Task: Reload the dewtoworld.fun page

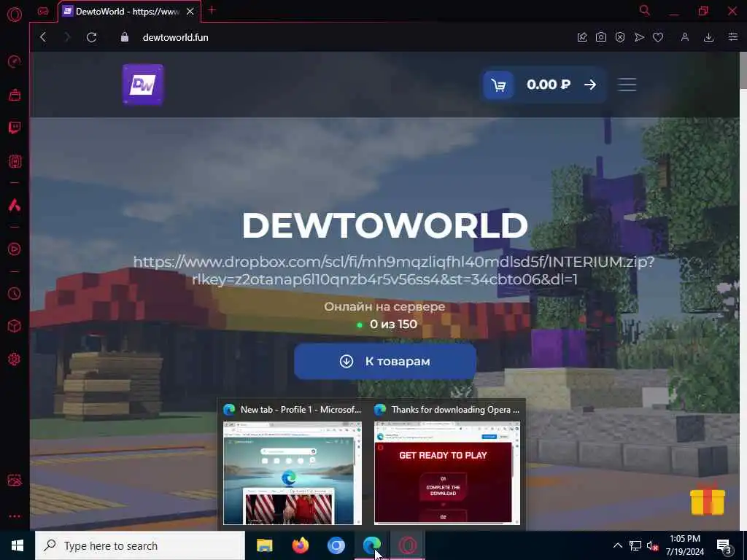Action: (91, 37)
